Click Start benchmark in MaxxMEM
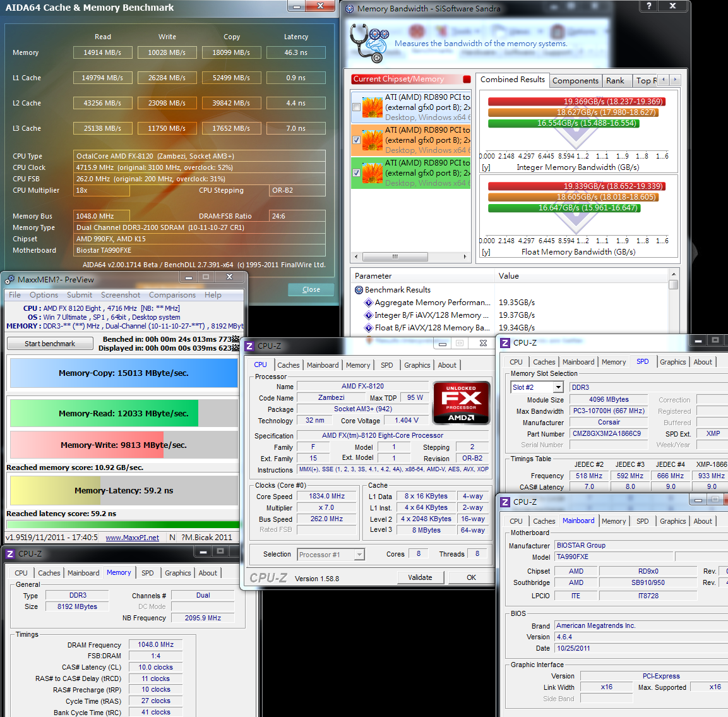 [x=50, y=344]
